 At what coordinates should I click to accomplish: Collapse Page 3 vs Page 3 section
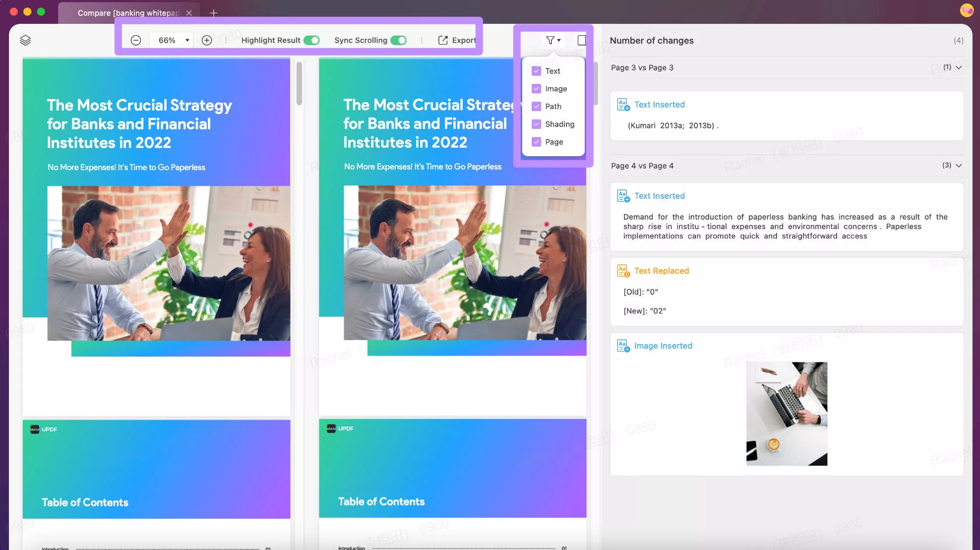(959, 67)
